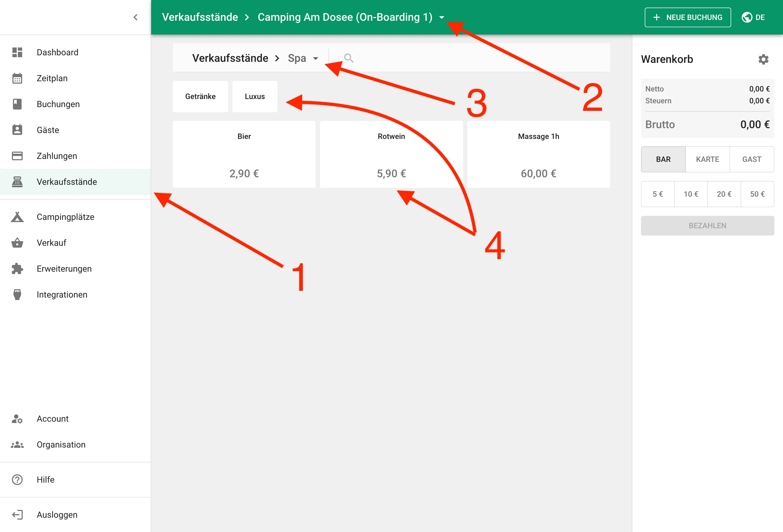
Task: Select the 20 € quick cash amount
Action: click(724, 194)
